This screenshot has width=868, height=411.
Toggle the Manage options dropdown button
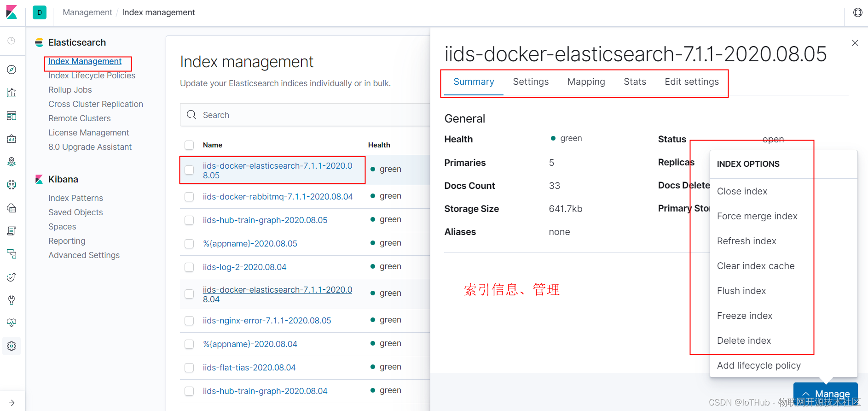(826, 394)
